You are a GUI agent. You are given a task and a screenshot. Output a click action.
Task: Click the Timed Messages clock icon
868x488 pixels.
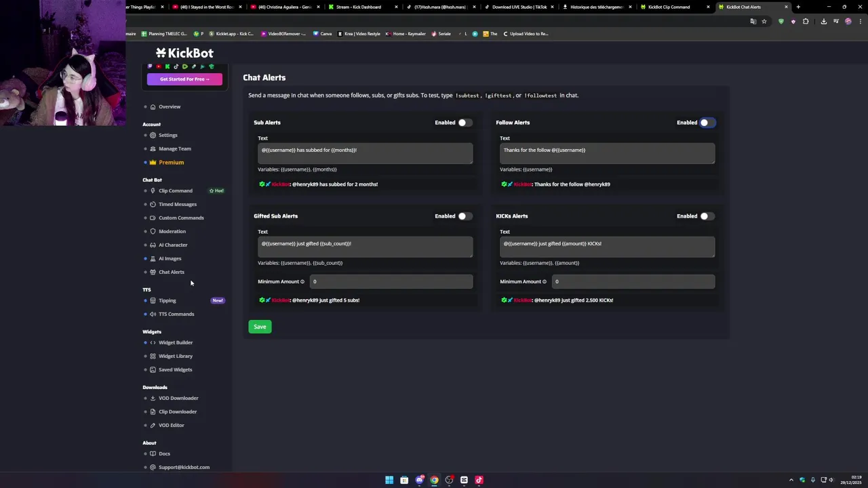click(153, 204)
